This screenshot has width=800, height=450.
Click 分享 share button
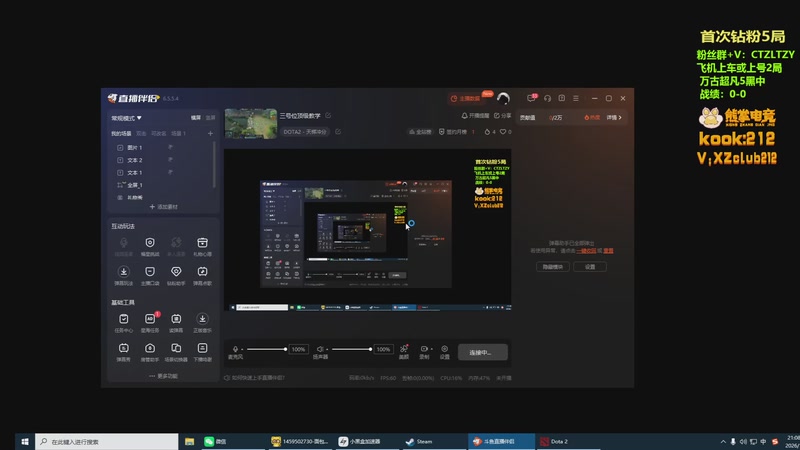[503, 116]
